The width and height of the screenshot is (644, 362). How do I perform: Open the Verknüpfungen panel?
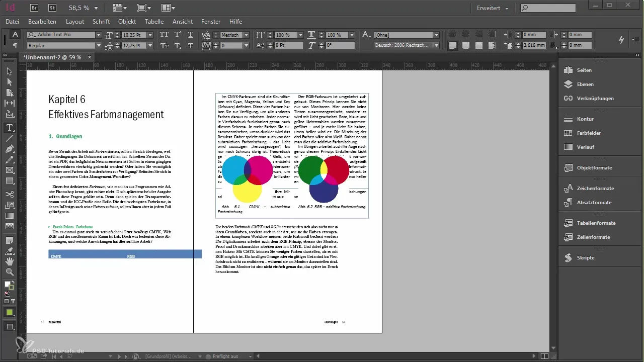[596, 99]
